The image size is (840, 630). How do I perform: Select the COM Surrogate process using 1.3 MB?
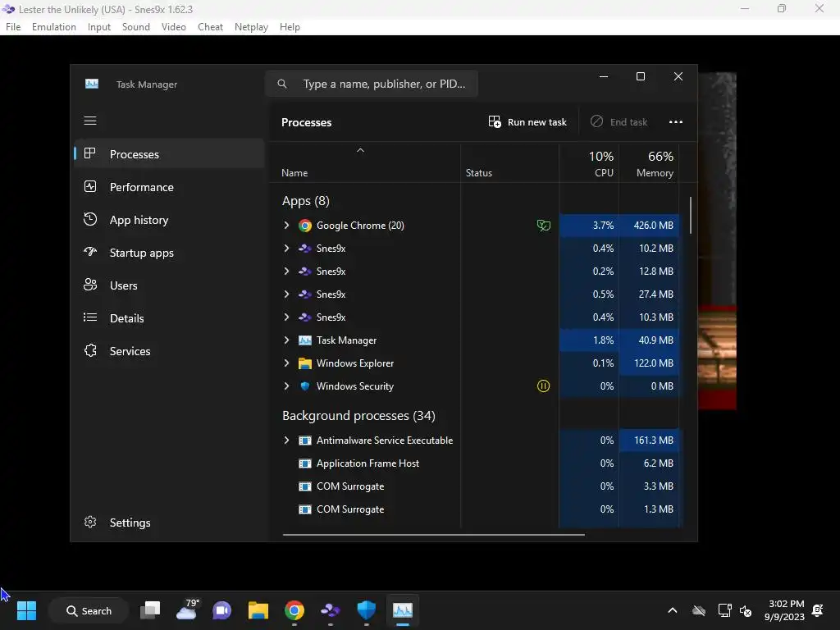click(475, 509)
